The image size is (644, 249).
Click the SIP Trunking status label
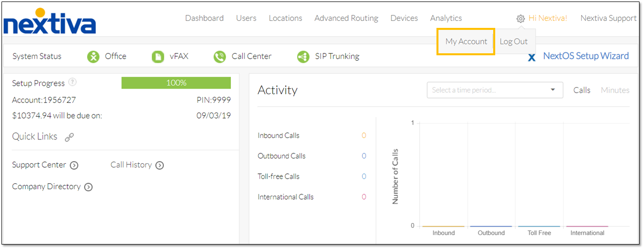click(x=337, y=56)
